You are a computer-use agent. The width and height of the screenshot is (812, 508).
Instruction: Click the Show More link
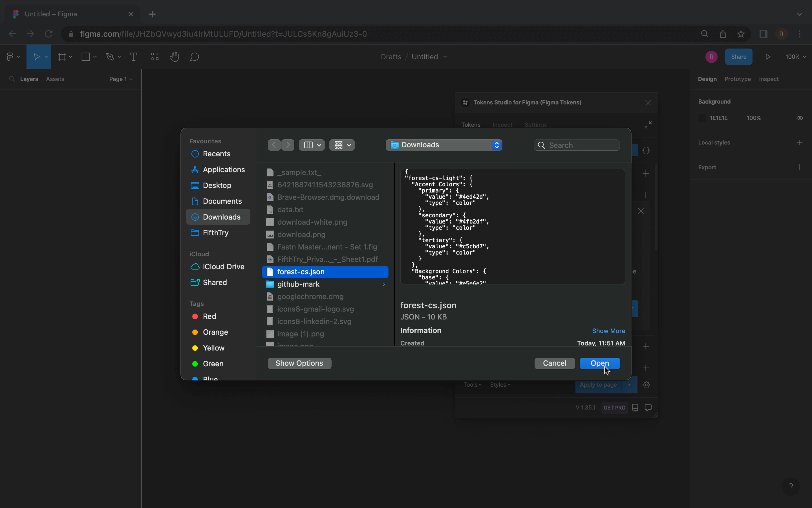608,331
